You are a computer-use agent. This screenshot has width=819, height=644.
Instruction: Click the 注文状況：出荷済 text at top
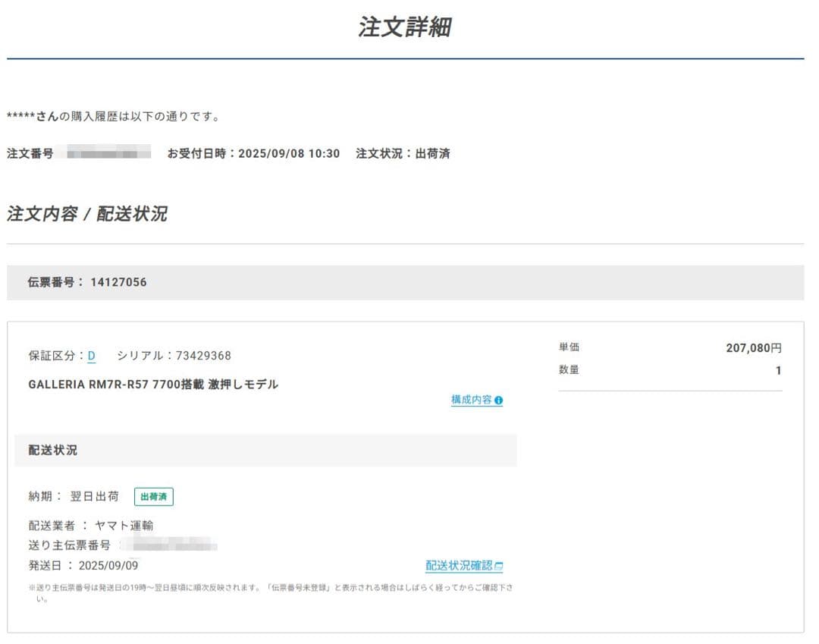click(403, 153)
